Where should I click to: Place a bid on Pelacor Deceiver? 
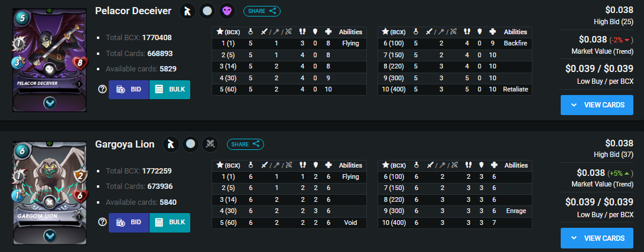click(x=129, y=90)
